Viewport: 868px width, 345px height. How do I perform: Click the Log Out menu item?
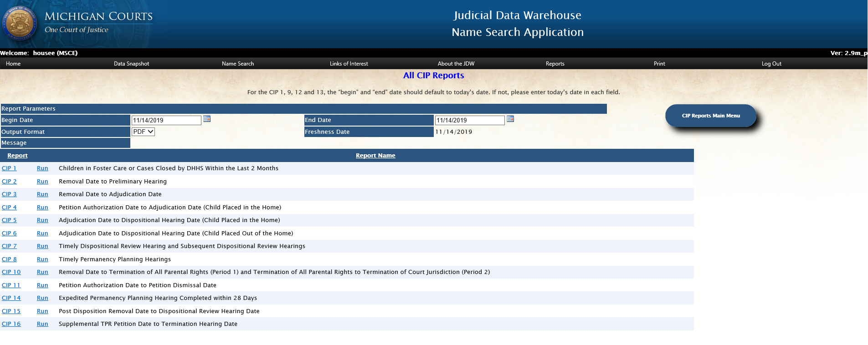[x=771, y=64]
